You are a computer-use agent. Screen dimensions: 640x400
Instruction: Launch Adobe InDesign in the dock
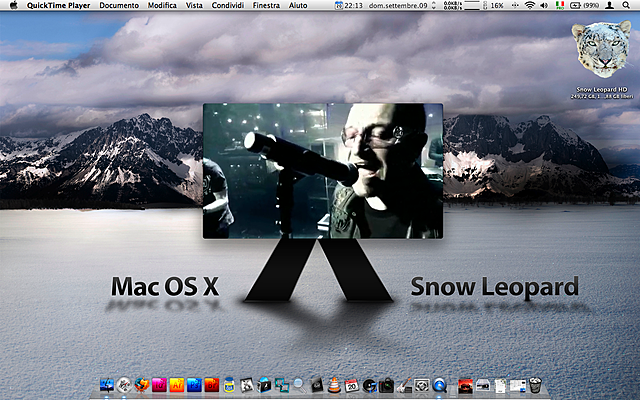point(159,385)
